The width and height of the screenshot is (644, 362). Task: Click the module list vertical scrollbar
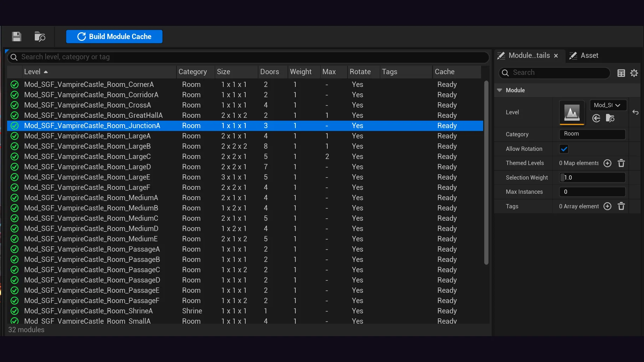coord(486,172)
